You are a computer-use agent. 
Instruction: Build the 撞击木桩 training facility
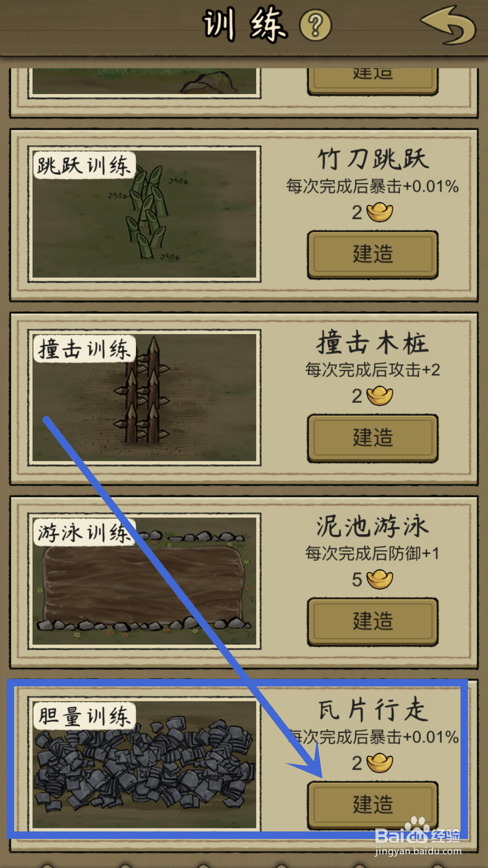point(372,438)
